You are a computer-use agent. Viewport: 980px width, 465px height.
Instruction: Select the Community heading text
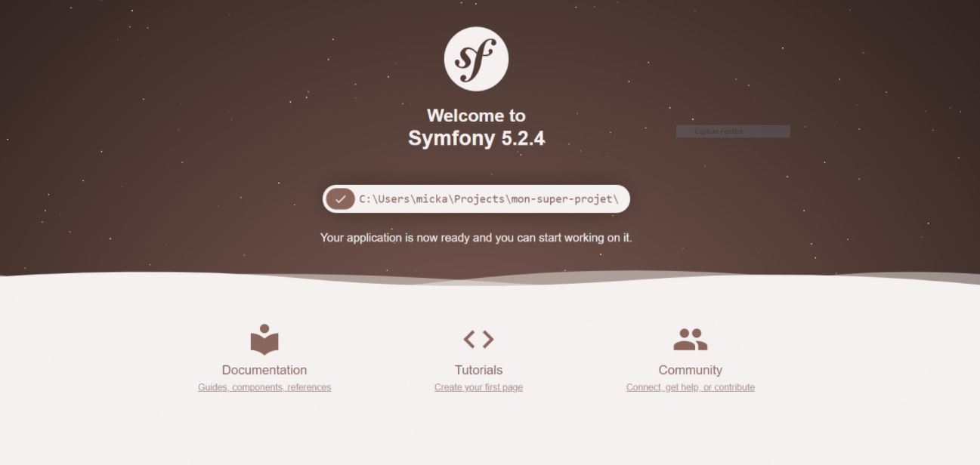[x=691, y=370]
